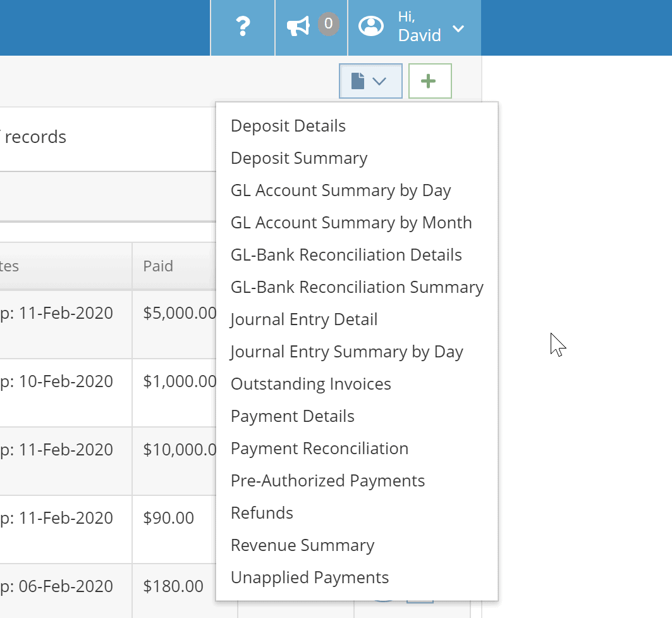The height and width of the screenshot is (618, 672).
Task: Choose GL Account Summary by Month
Action: click(x=351, y=223)
